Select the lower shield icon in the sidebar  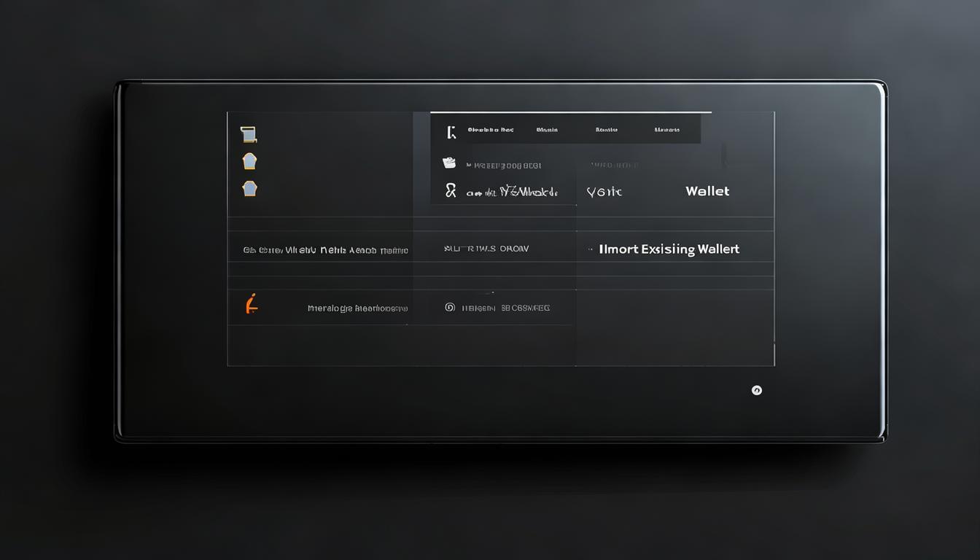pyautogui.click(x=249, y=189)
